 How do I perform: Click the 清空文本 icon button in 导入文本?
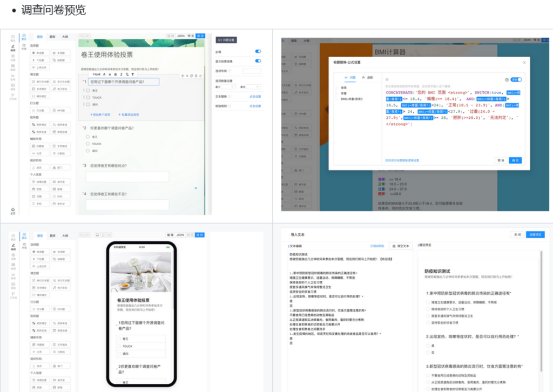[x=401, y=246]
